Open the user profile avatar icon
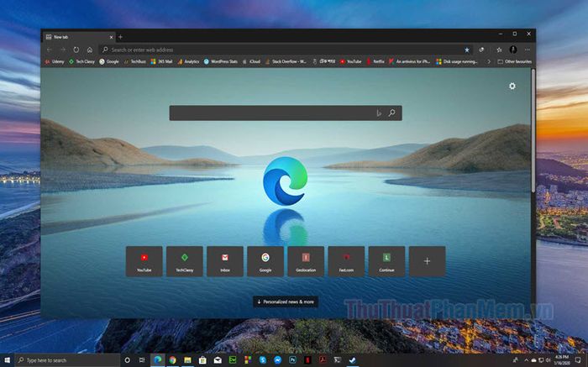Viewport: 588px width, 367px height. point(513,50)
